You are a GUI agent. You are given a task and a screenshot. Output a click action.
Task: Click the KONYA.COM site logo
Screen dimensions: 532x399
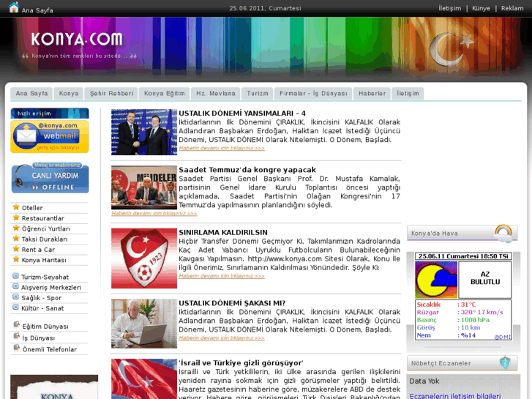point(77,39)
